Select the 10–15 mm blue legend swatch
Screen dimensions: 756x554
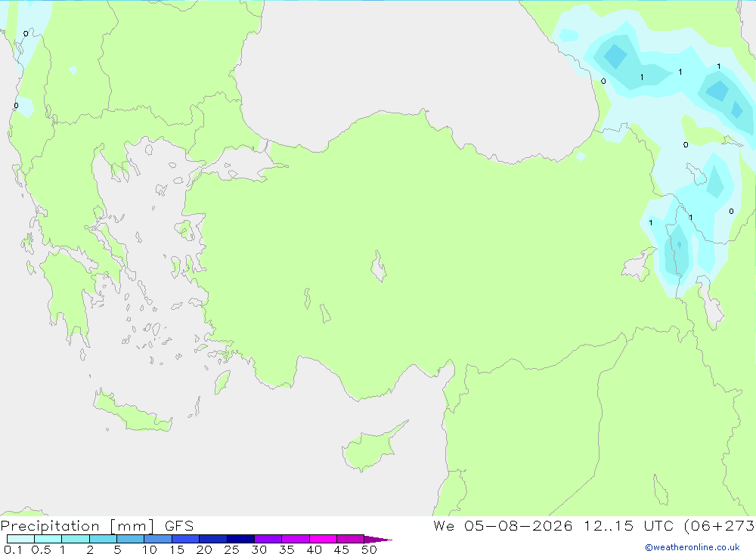(x=158, y=539)
